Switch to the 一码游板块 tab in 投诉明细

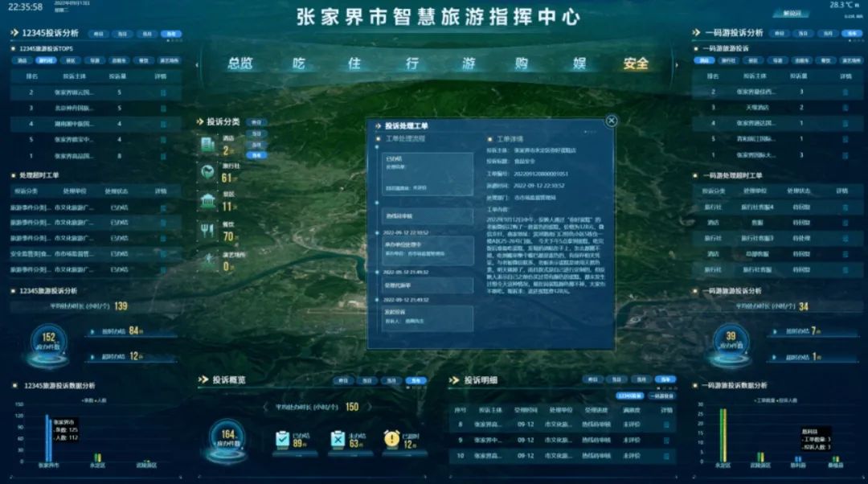tap(661, 394)
